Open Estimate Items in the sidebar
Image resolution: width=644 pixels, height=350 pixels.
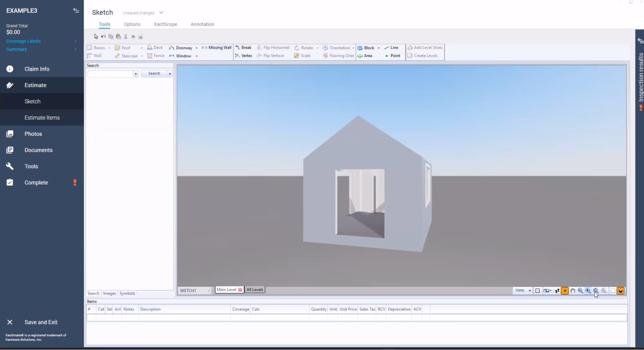pyautogui.click(x=42, y=118)
